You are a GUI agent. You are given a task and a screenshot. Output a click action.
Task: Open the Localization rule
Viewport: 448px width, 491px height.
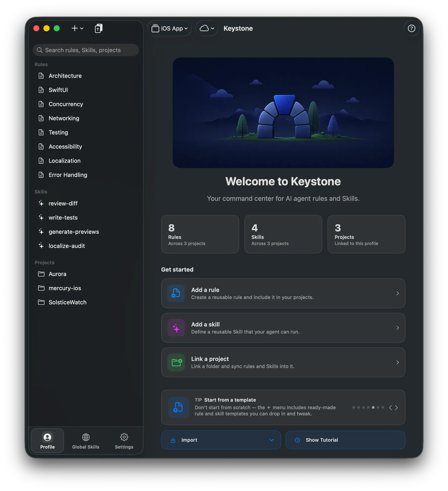(x=86, y=161)
